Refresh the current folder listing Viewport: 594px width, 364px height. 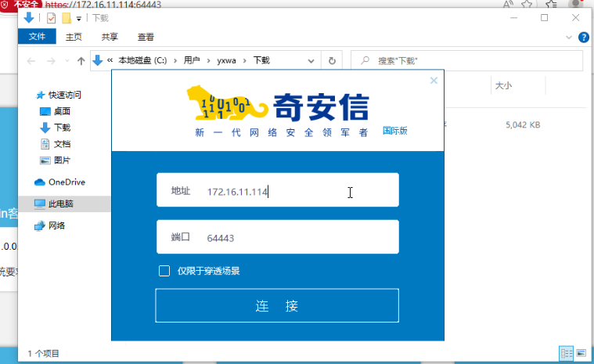332,60
